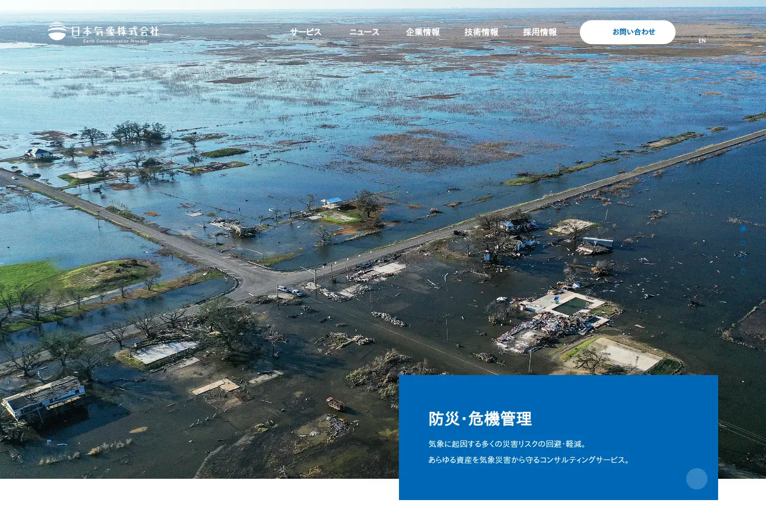766x532 pixels.
Task: Open the ニュース menu item
Action: tap(364, 32)
